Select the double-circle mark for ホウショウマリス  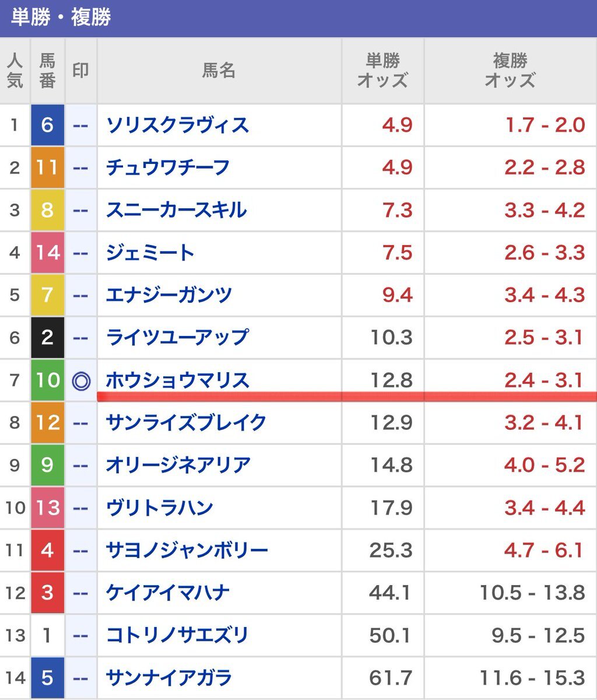[x=81, y=380]
